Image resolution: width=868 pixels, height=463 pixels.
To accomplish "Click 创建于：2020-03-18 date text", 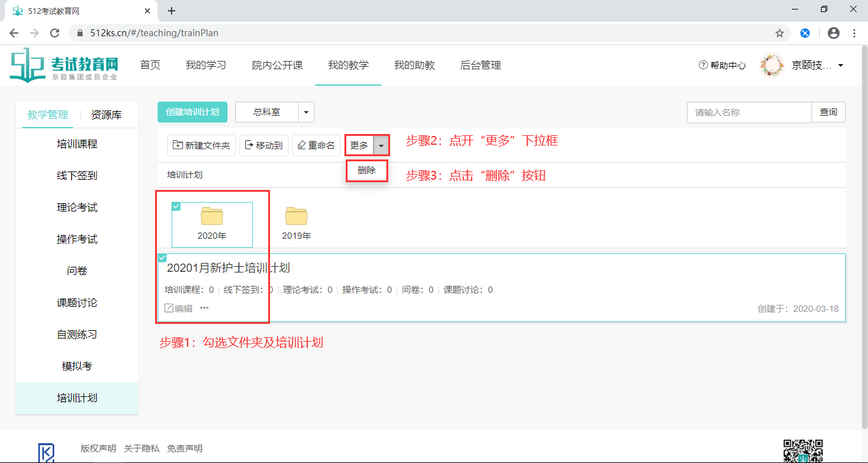I will 798,309.
